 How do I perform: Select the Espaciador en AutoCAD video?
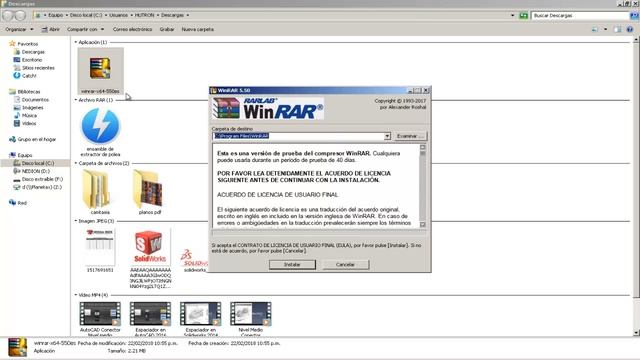[x=150, y=319]
